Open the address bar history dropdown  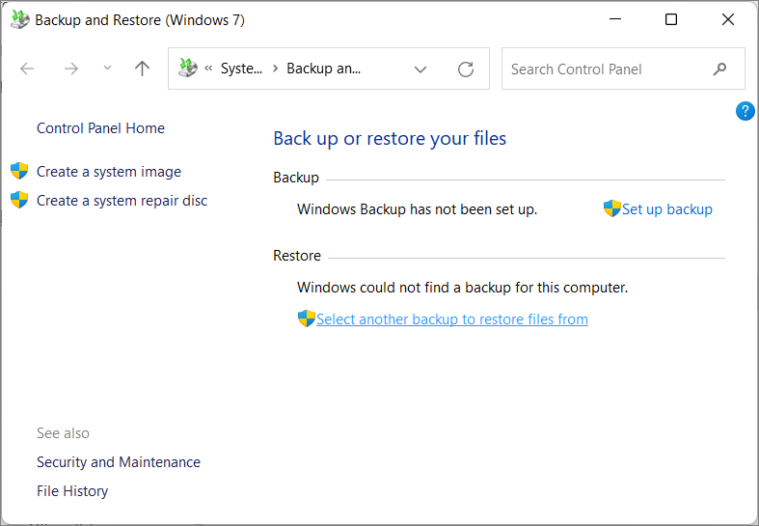[x=420, y=70]
